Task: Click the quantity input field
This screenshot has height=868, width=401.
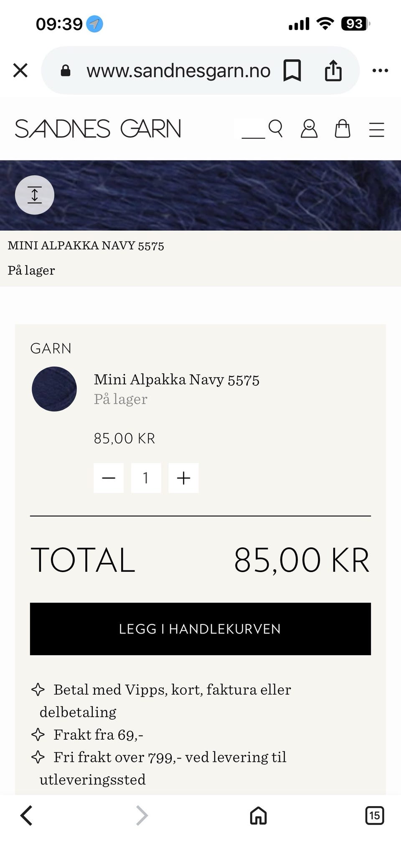Action: [x=146, y=478]
